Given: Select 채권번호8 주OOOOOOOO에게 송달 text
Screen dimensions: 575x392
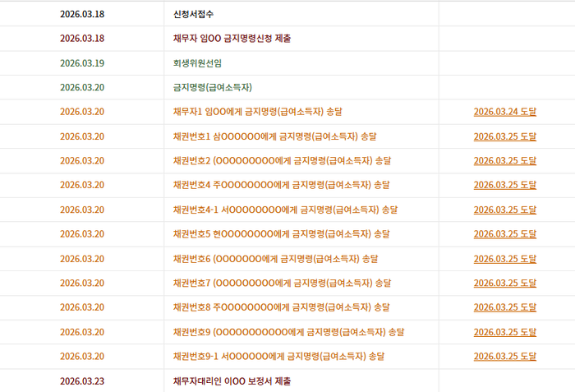Looking at the screenshot, I should (x=281, y=307).
